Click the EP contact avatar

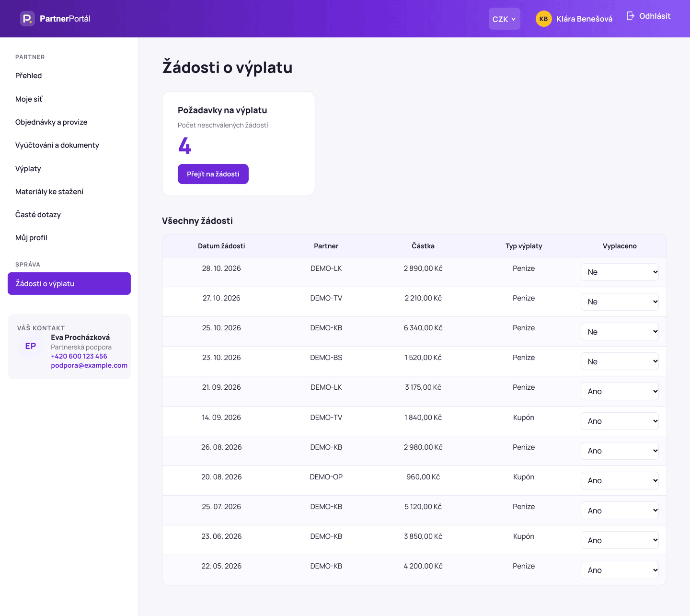pyautogui.click(x=31, y=346)
